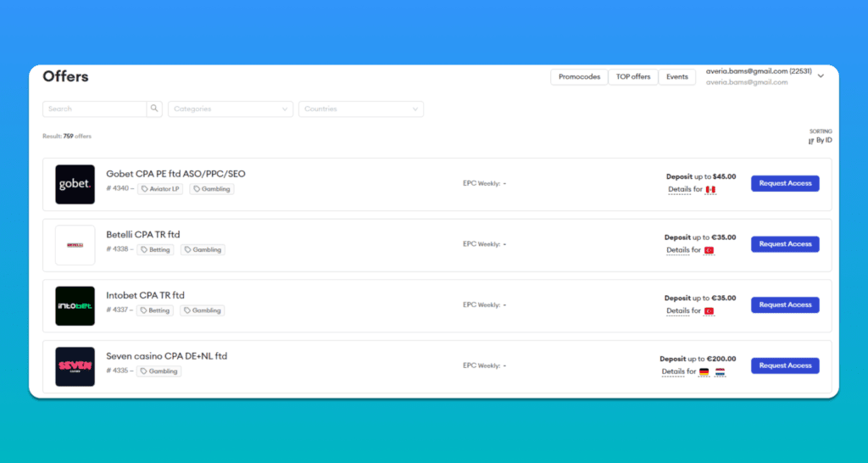Click the Turkey flag on Intobet offer

[x=709, y=311]
